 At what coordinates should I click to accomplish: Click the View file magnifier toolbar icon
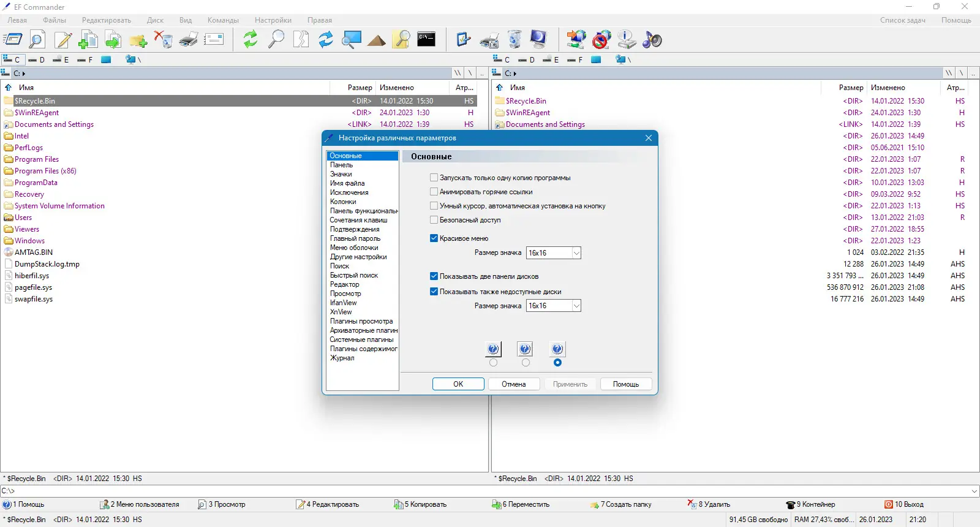coord(37,40)
